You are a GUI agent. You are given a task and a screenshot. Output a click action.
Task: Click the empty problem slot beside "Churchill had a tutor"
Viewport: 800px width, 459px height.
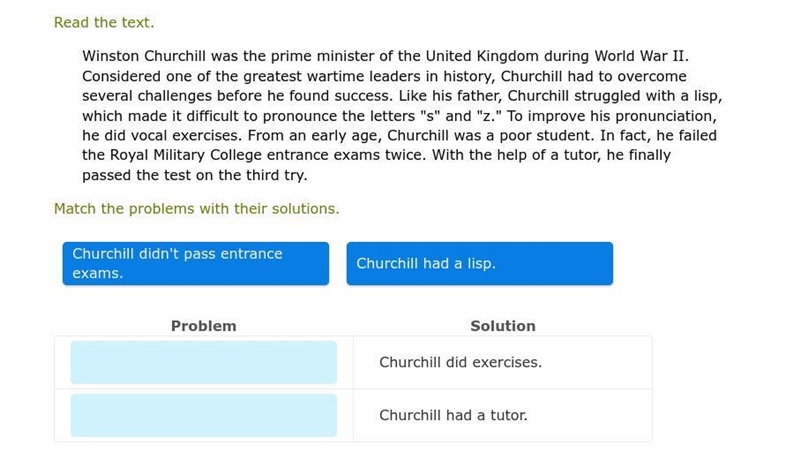204,415
